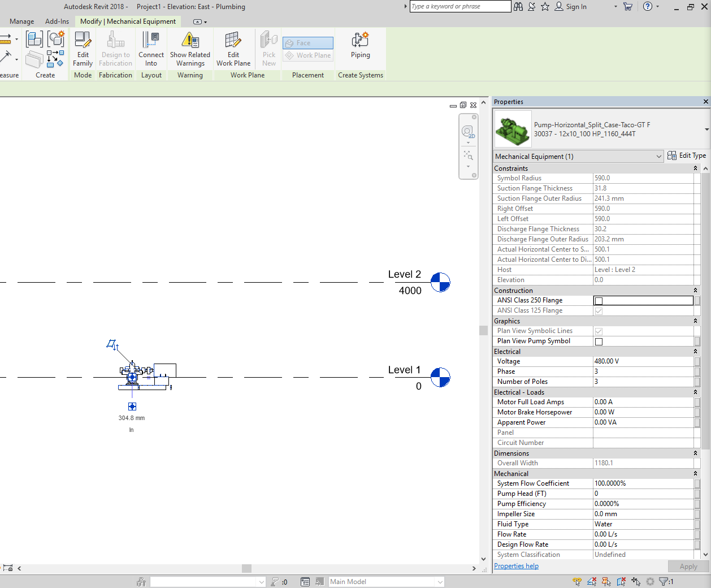This screenshot has height=588, width=711.
Task: Collapse the Mechanical property group
Action: (x=695, y=474)
